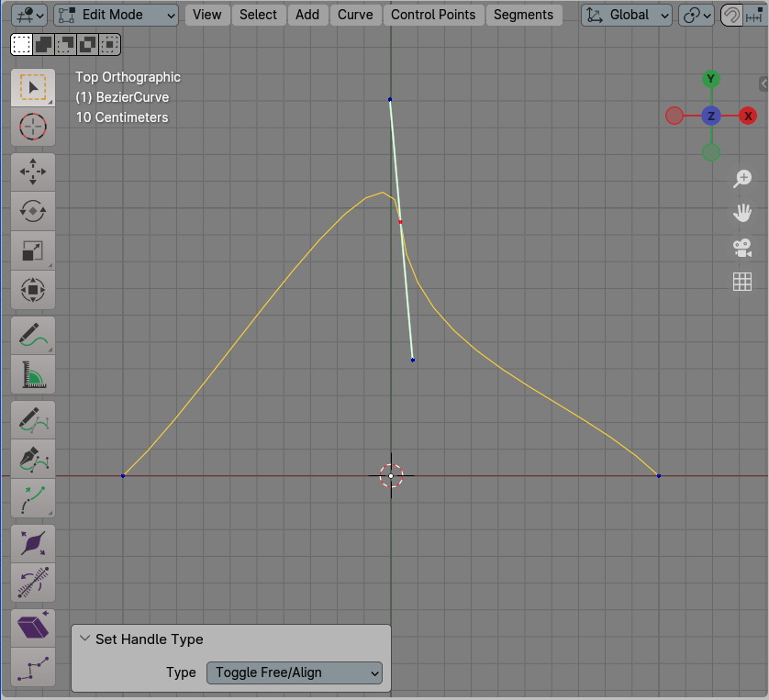Open snapping options next to magnet
Image resolution: width=769 pixels, height=700 pixels.
[755, 16]
